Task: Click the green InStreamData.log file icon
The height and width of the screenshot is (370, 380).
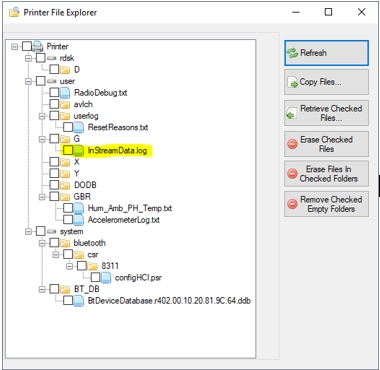Action: 78,150
